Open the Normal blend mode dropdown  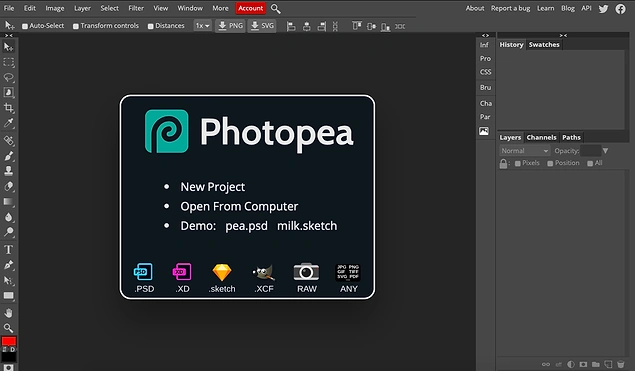click(524, 151)
